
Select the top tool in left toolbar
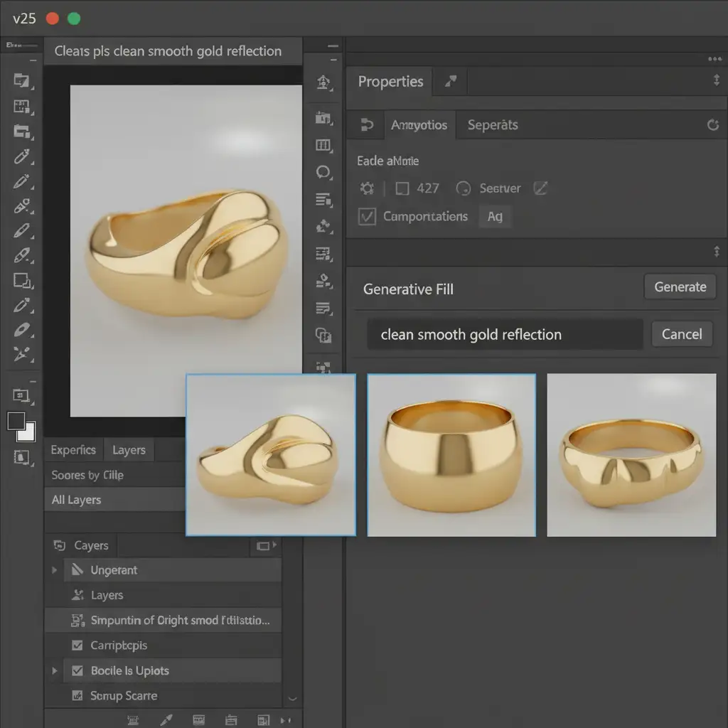[x=22, y=80]
